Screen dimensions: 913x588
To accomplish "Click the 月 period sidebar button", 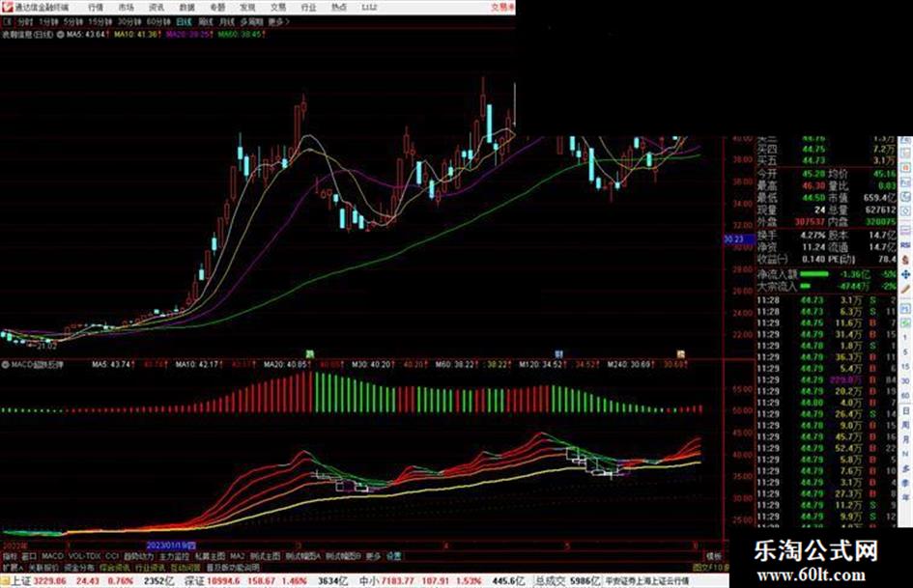I will [905, 439].
